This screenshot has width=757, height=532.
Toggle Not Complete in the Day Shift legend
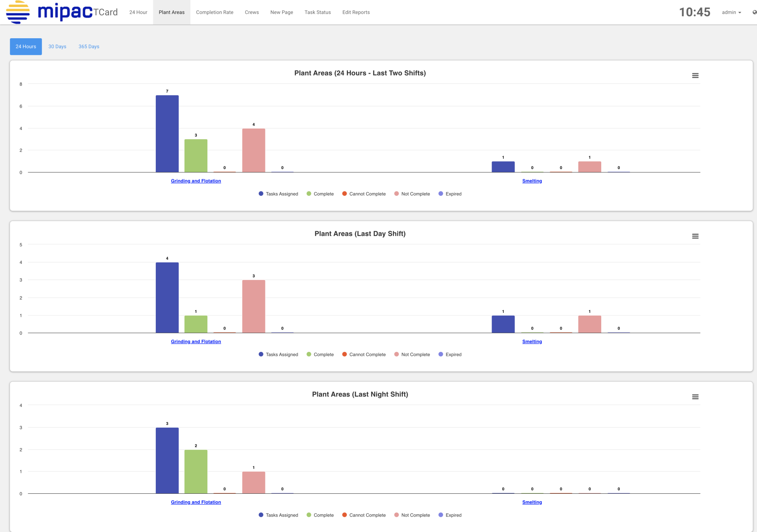[412, 354]
